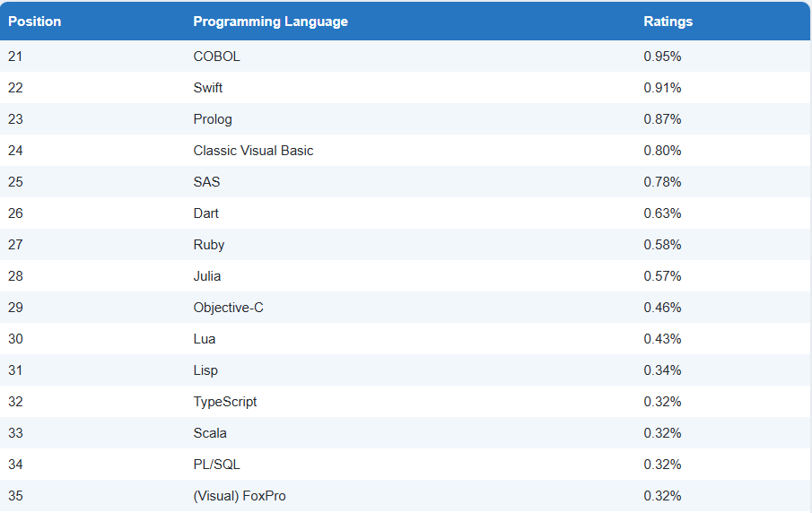Click the Programming Language column header
The image size is (812, 513).
270,22
